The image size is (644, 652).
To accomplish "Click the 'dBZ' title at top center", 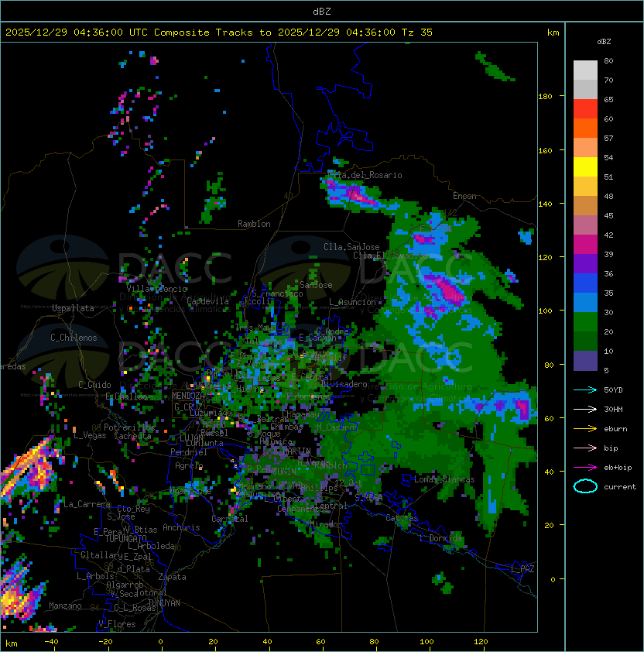I will coord(322,11).
